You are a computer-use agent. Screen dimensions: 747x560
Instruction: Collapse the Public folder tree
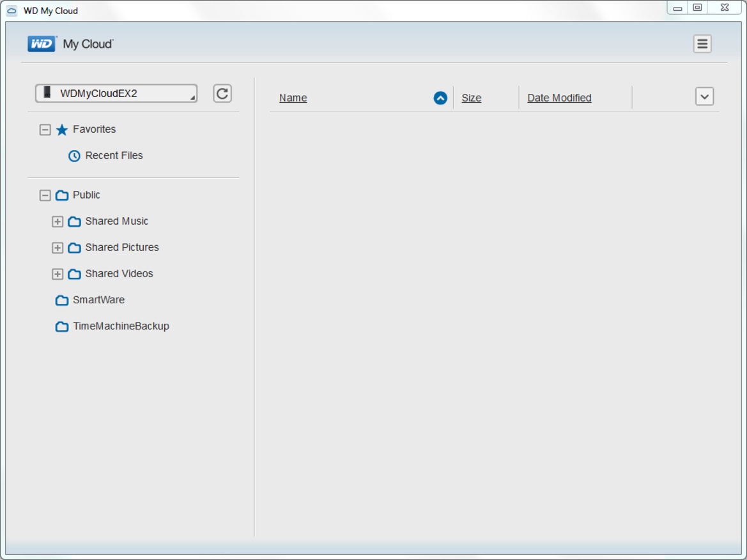click(x=45, y=195)
